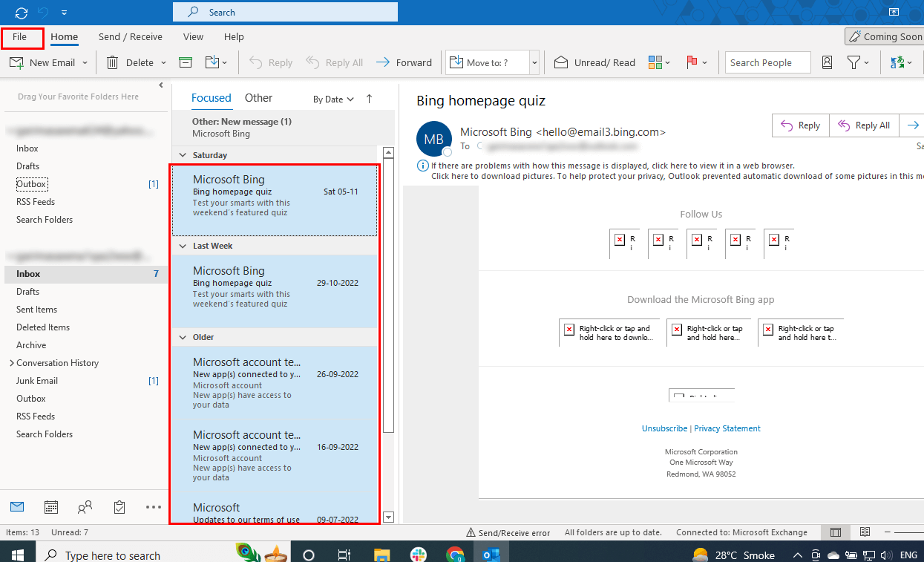Click the ribbon display options icon

894,12
